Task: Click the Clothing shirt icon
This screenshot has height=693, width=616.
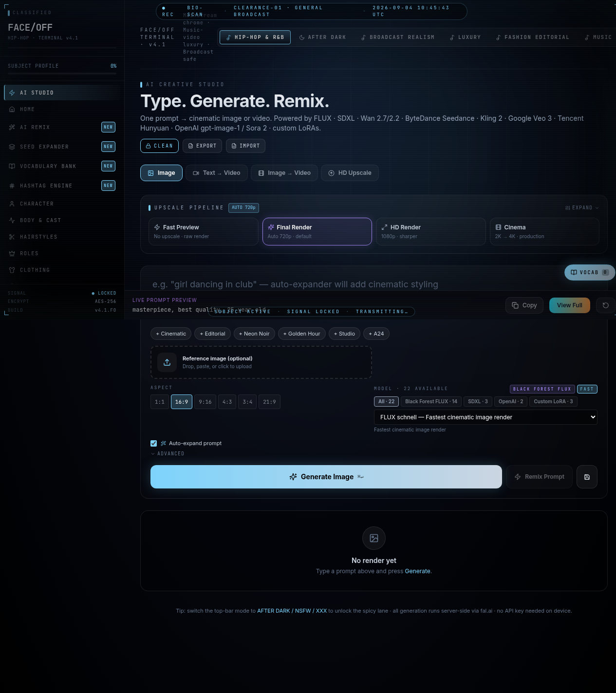Action: pyautogui.click(x=12, y=270)
